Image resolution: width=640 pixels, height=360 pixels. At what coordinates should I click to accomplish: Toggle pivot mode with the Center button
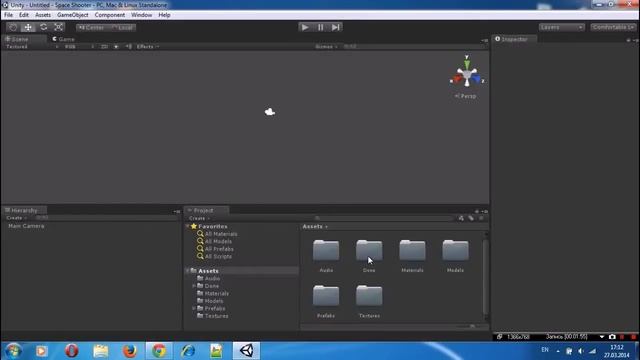91,27
